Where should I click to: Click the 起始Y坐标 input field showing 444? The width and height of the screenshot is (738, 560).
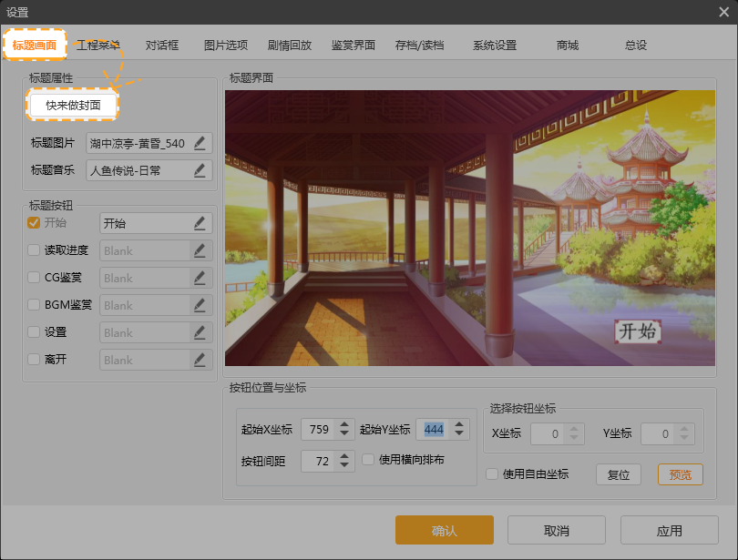pos(432,430)
